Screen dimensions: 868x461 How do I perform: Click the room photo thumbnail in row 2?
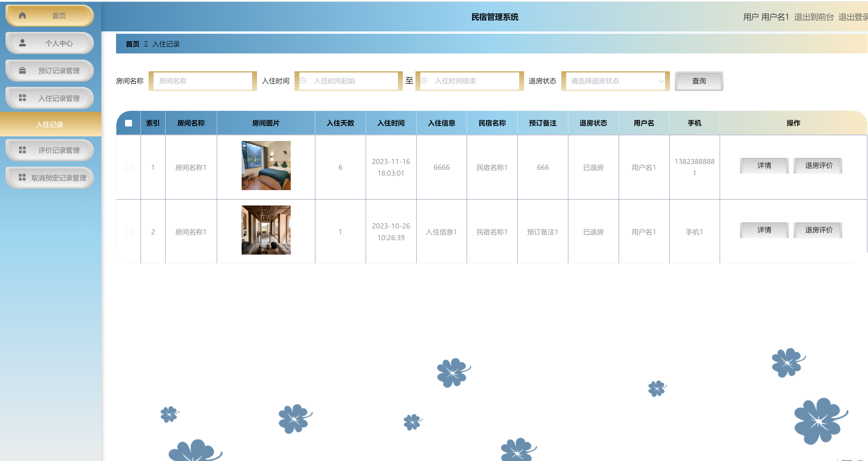click(266, 230)
